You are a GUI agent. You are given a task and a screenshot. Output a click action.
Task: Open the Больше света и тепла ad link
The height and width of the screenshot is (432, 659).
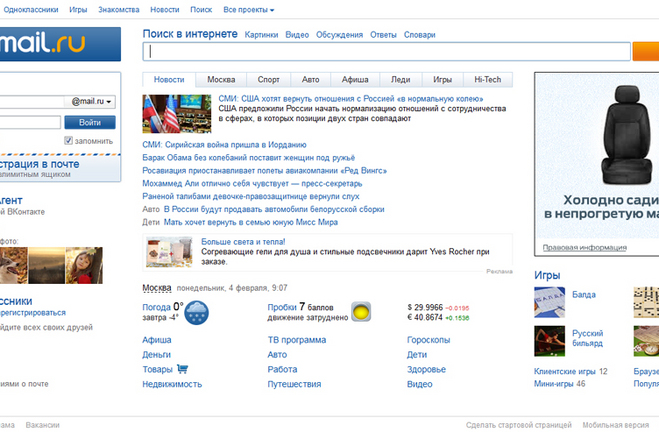click(243, 242)
